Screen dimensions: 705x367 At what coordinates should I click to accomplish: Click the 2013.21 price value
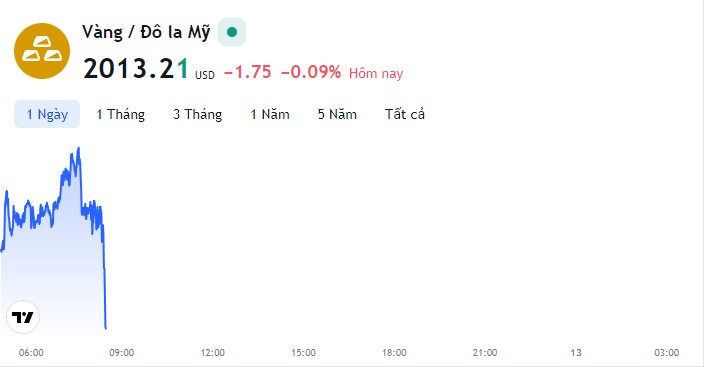(136, 69)
